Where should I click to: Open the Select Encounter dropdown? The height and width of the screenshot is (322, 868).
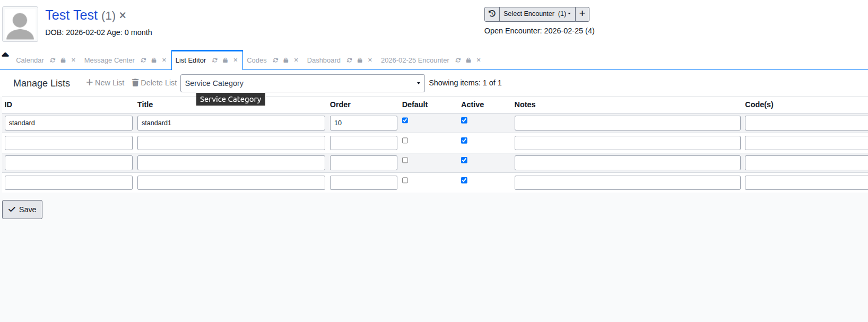point(537,14)
